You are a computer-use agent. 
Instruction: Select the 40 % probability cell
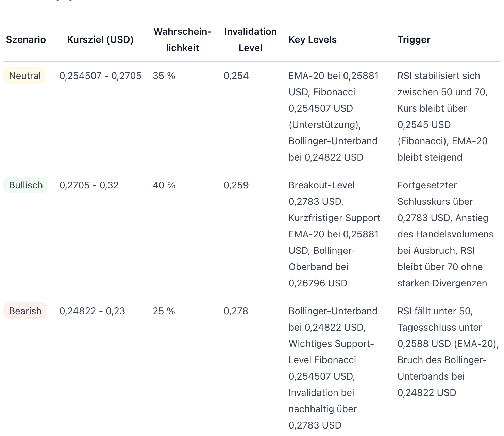click(x=164, y=185)
